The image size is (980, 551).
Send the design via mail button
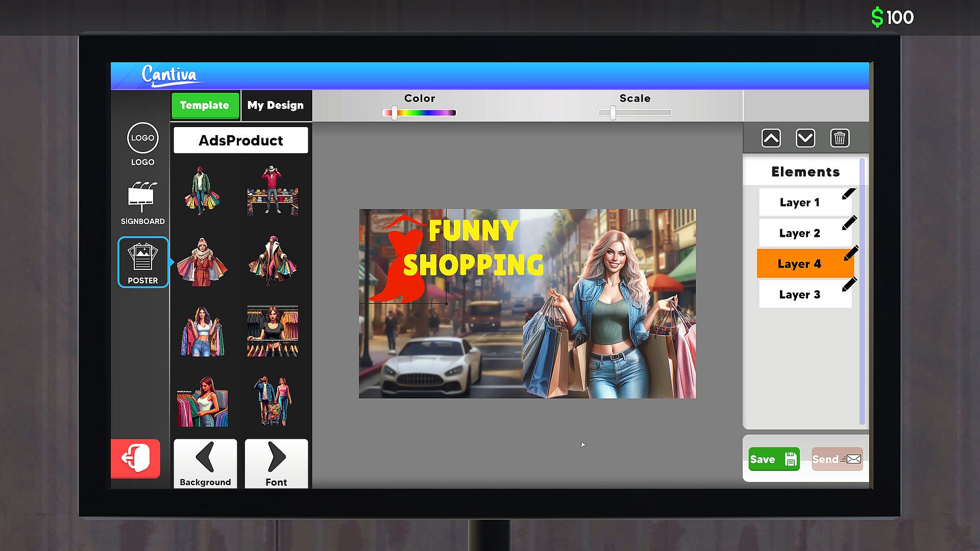[x=837, y=459]
